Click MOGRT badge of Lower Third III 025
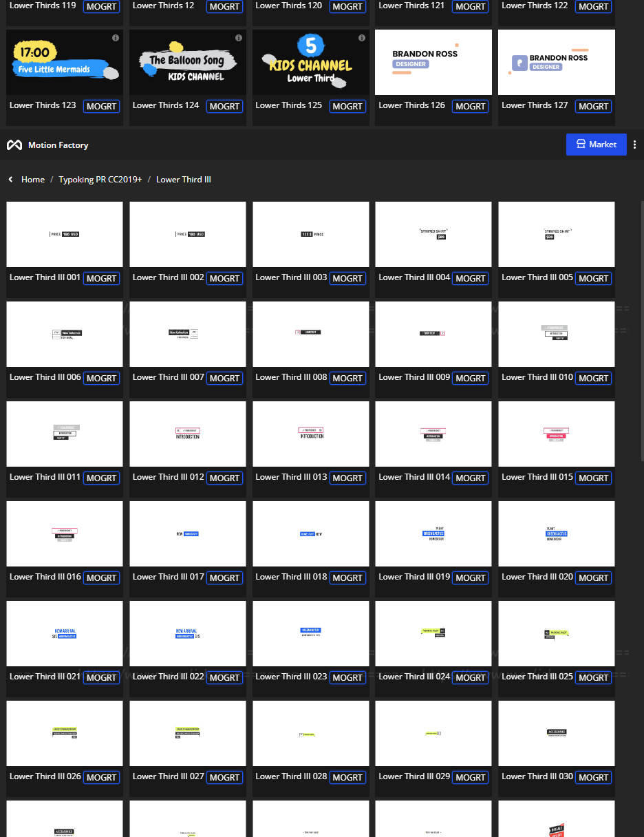 coord(594,677)
